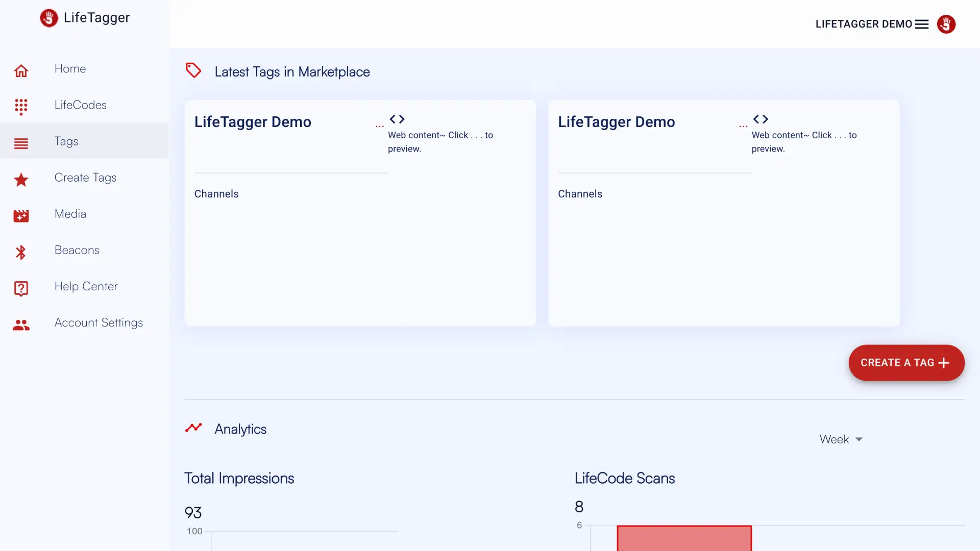The height and width of the screenshot is (551, 980).
Task: Open the Help Center question icon
Action: (x=21, y=288)
